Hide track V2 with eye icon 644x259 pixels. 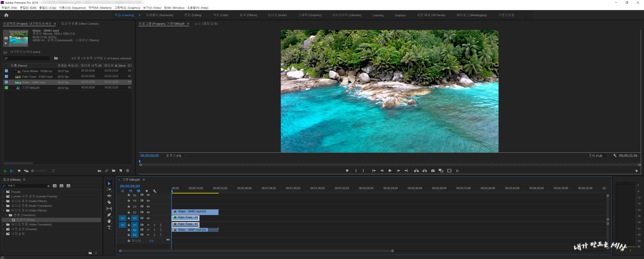pos(148,212)
